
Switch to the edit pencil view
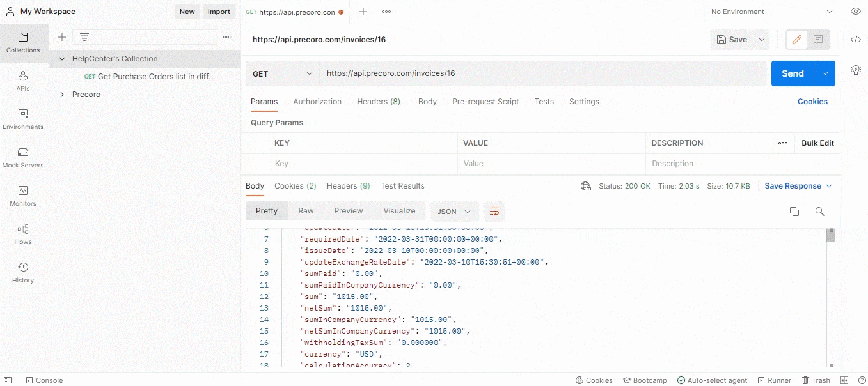(x=797, y=40)
